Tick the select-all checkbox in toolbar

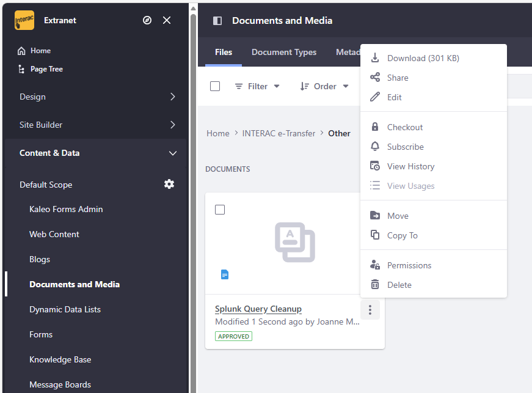pos(215,86)
